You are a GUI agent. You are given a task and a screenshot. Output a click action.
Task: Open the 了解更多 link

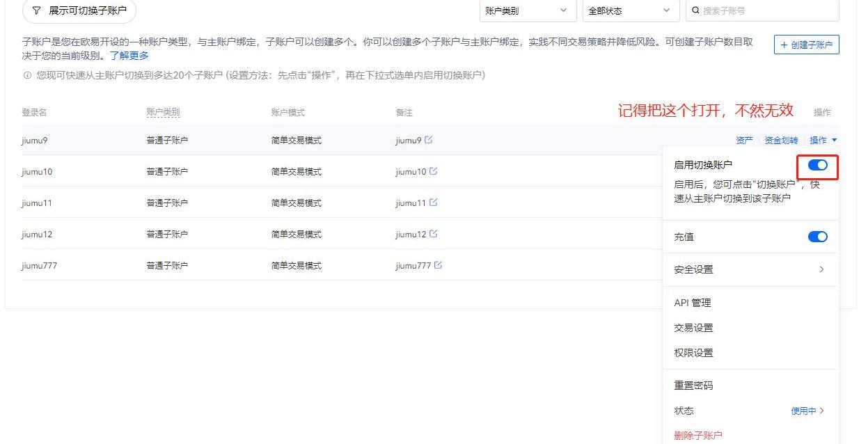click(x=129, y=56)
